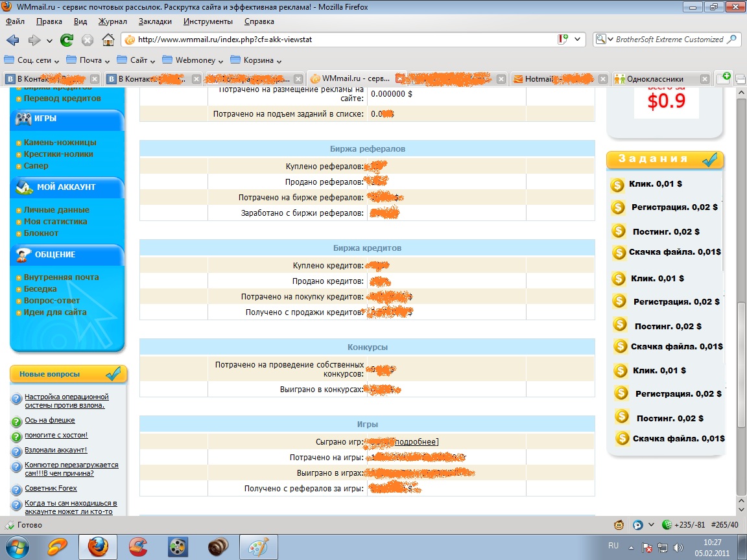Open the Идеи для сайта link
Image resolution: width=747 pixels, height=560 pixels.
click(55, 312)
